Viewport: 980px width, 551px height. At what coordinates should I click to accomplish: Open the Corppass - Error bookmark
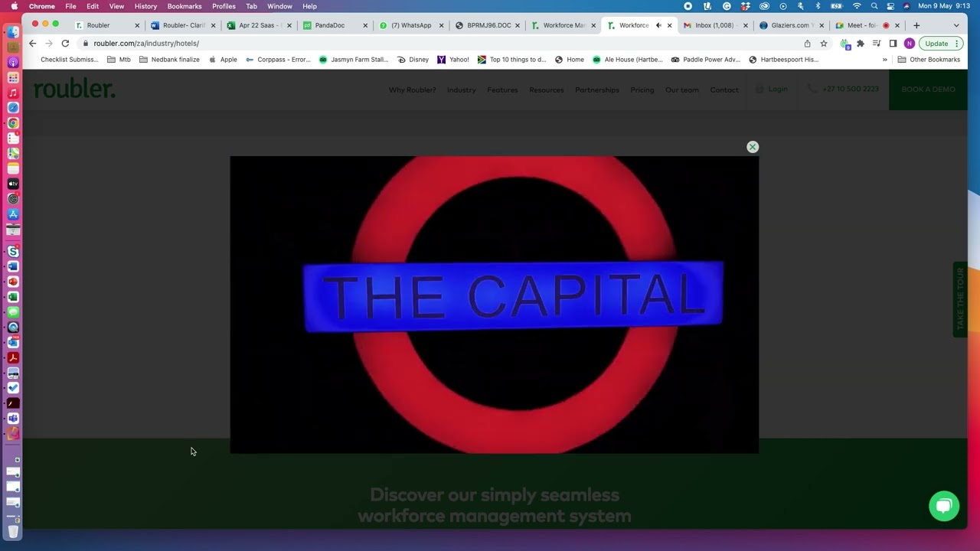click(278, 60)
